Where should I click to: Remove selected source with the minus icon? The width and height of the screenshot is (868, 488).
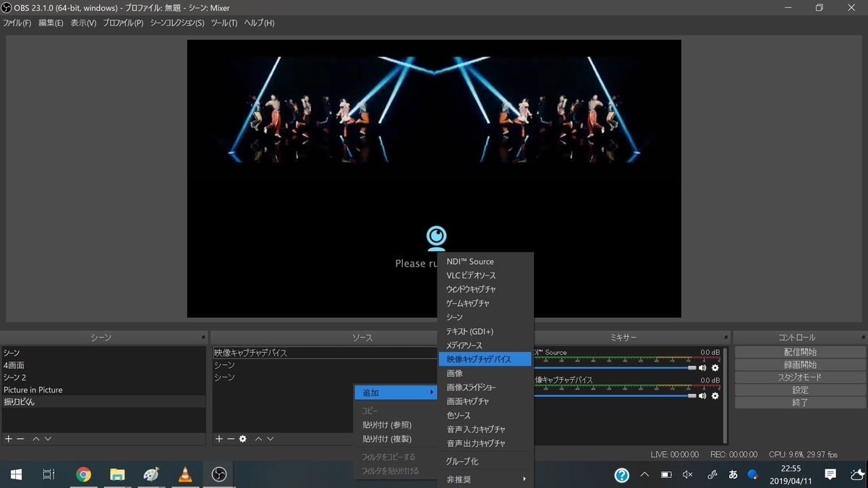click(231, 439)
